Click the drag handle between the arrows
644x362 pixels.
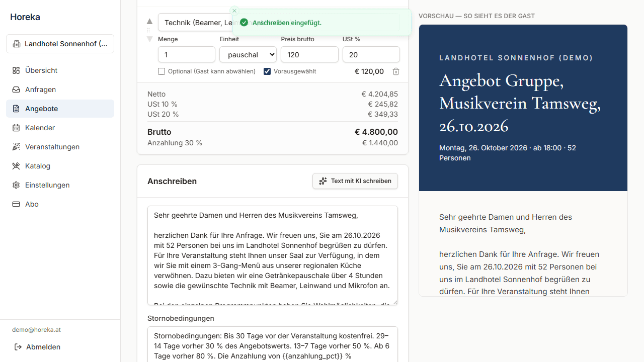149,30
